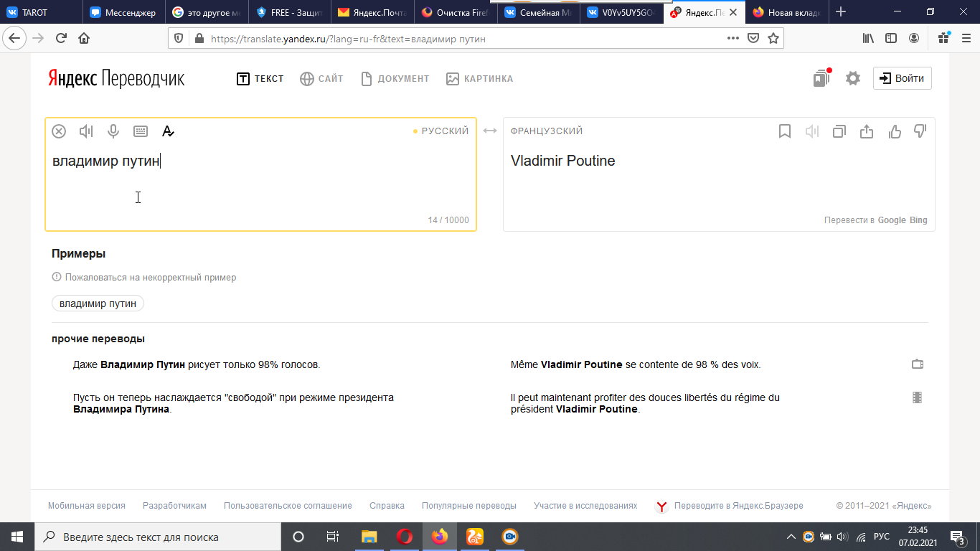Click Переводите в Яндекс.Браузере link
This screenshot has width=980, height=551.
[x=730, y=506]
